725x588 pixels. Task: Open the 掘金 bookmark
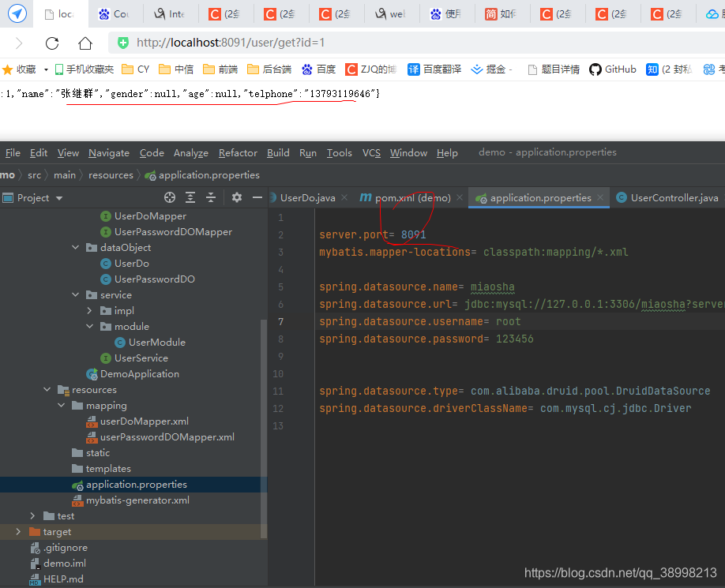[491, 69]
